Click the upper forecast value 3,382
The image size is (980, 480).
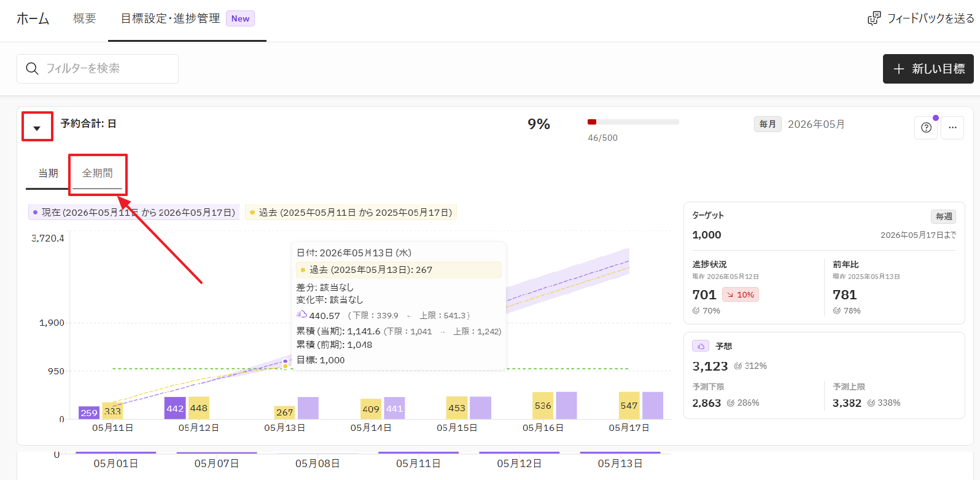coord(847,403)
